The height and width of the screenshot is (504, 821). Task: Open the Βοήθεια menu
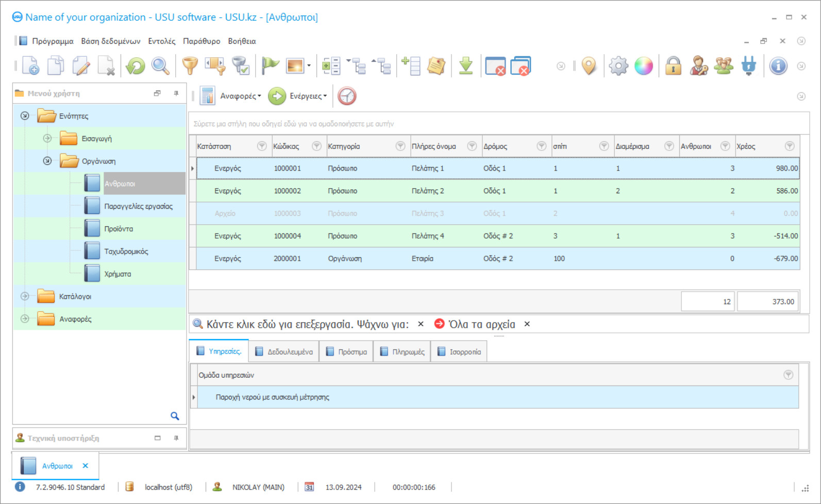[x=242, y=41]
